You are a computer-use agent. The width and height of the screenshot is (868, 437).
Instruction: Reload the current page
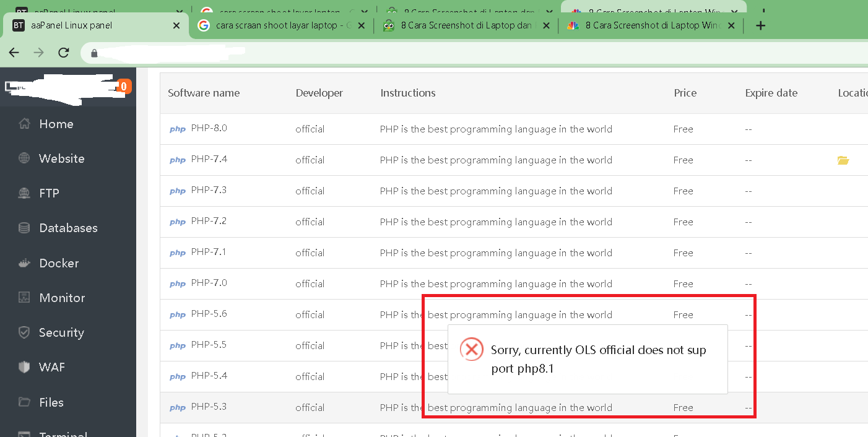pyautogui.click(x=63, y=53)
